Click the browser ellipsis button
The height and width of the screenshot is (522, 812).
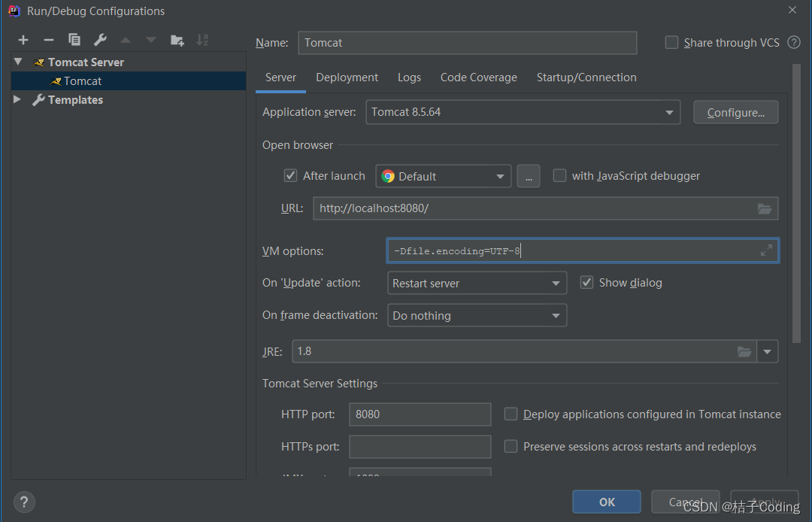pyautogui.click(x=529, y=176)
